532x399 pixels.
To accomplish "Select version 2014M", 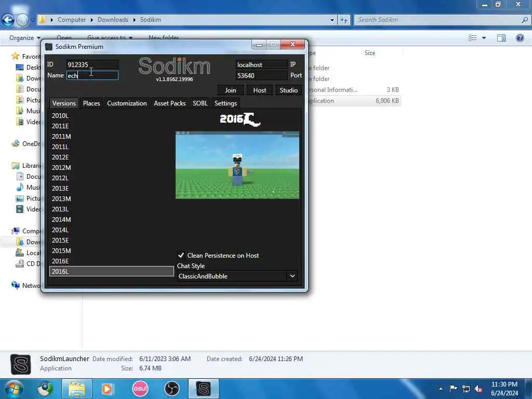I will (112, 220).
